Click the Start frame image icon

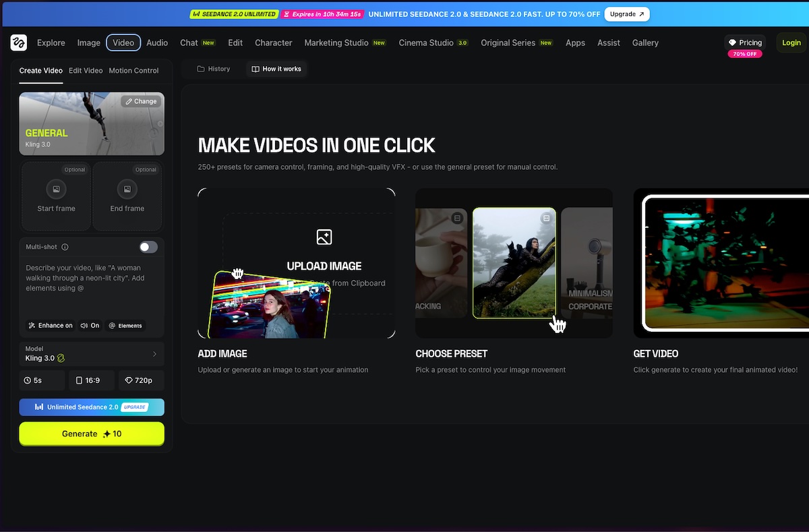tap(56, 189)
